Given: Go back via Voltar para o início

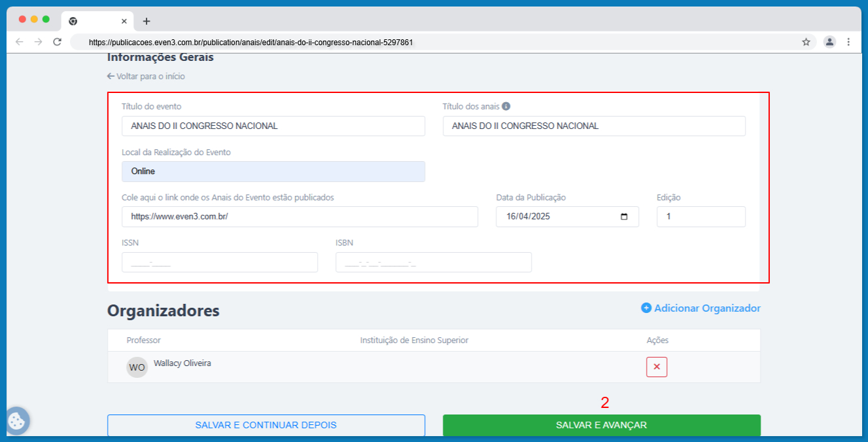Looking at the screenshot, I should pyautogui.click(x=146, y=77).
